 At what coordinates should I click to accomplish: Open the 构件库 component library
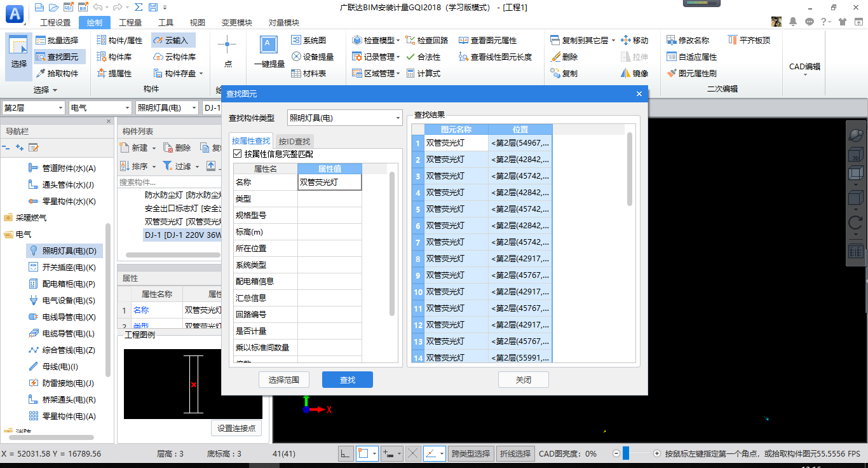114,57
